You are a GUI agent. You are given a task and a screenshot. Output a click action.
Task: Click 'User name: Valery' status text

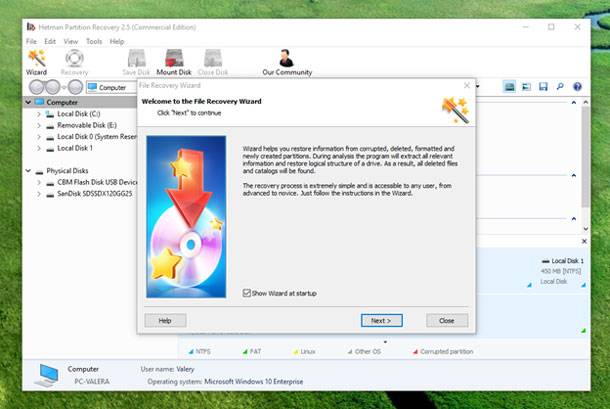pos(167,369)
